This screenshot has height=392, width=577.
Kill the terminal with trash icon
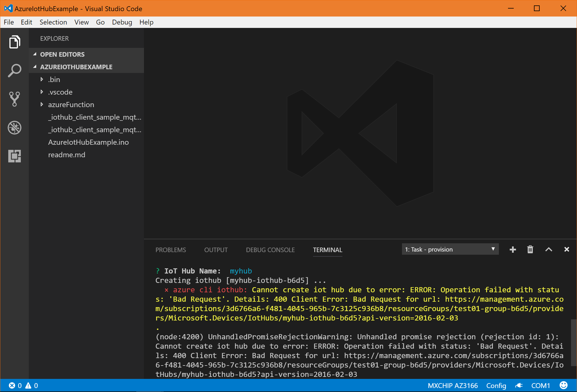(530, 250)
